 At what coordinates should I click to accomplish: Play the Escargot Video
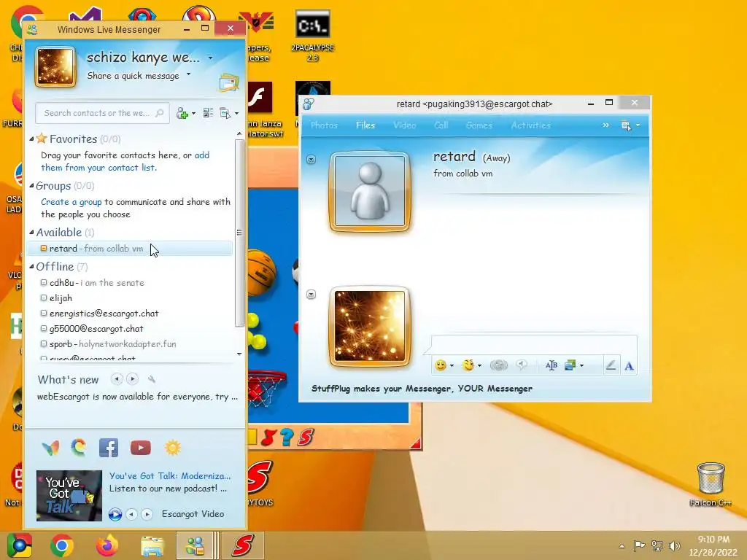pos(115,514)
